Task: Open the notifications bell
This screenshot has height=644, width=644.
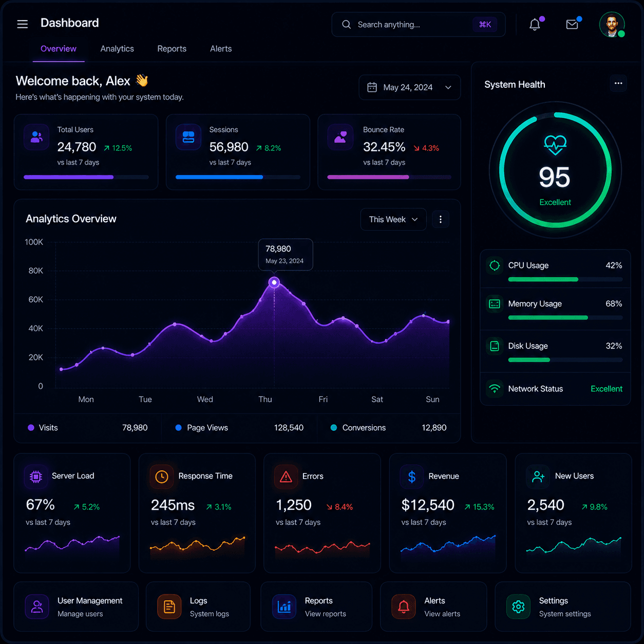Action: (x=535, y=24)
